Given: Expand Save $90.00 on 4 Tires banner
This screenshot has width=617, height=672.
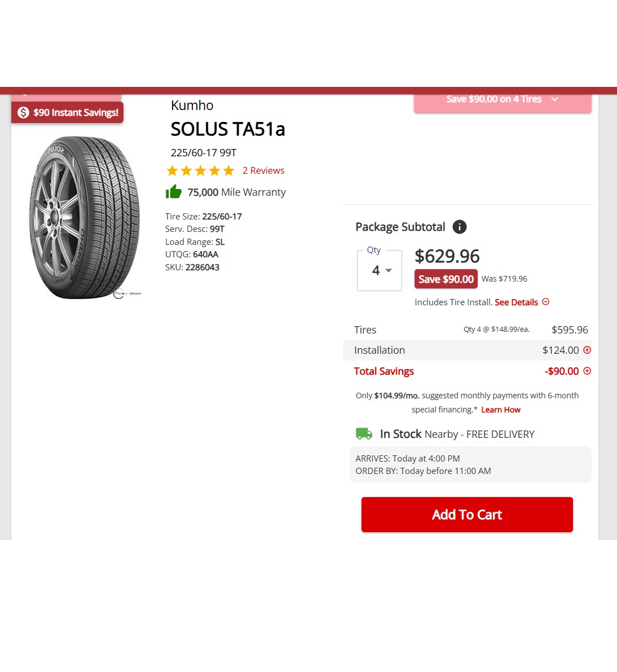Looking at the screenshot, I should click(503, 102).
